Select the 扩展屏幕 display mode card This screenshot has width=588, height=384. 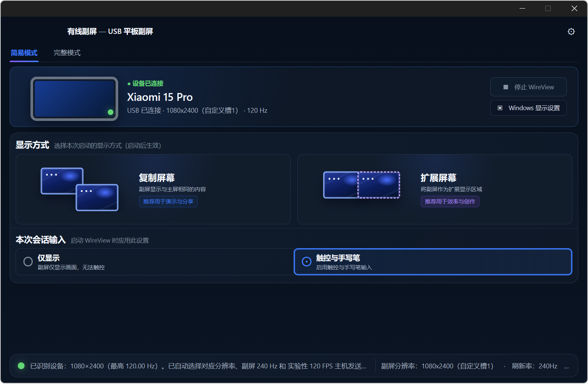click(x=434, y=189)
